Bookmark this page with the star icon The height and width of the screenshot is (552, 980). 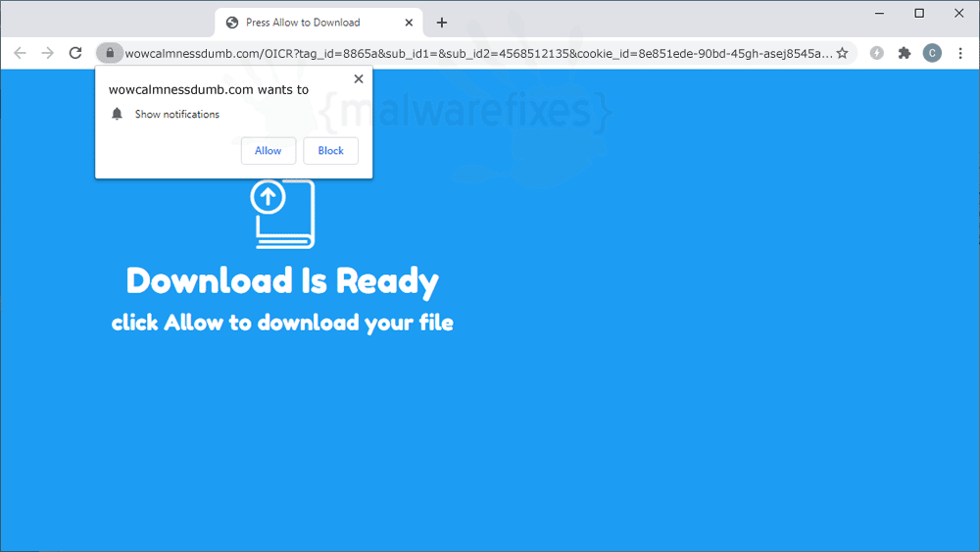point(843,53)
